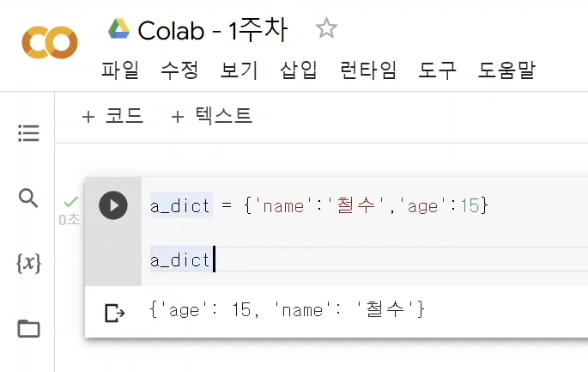
Task: Click the Google Drive icon beside the title
Action: [118, 29]
